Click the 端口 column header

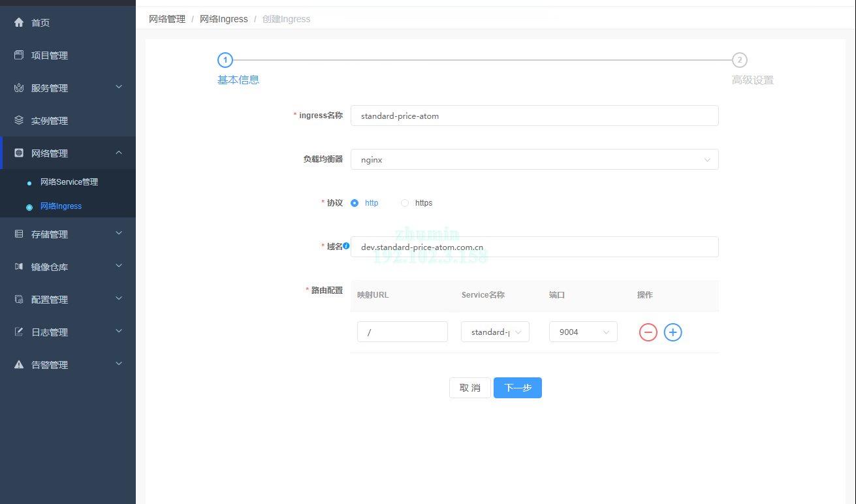[557, 295]
